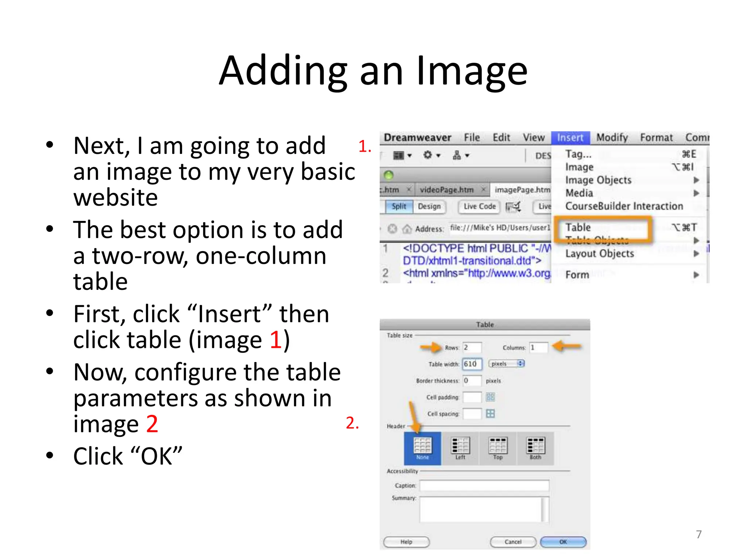Click the Border thickness input field
The image size is (747, 560).
click(472, 381)
